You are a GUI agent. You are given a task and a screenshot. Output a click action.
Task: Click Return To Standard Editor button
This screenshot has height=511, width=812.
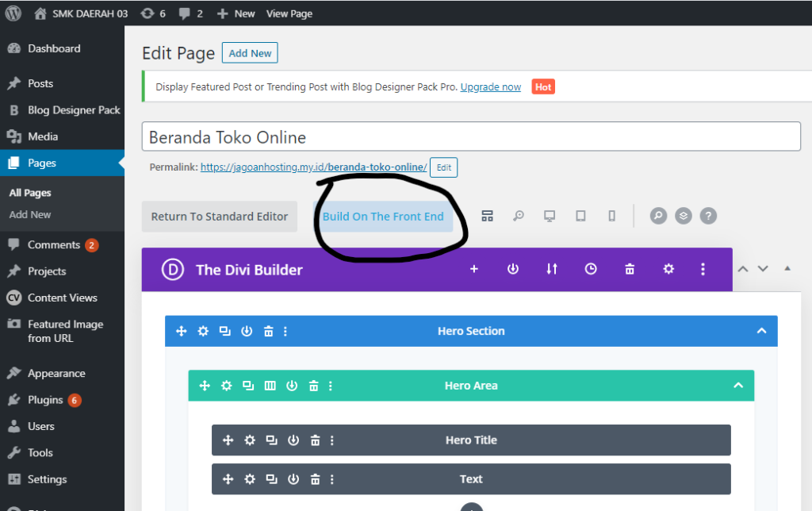point(220,217)
